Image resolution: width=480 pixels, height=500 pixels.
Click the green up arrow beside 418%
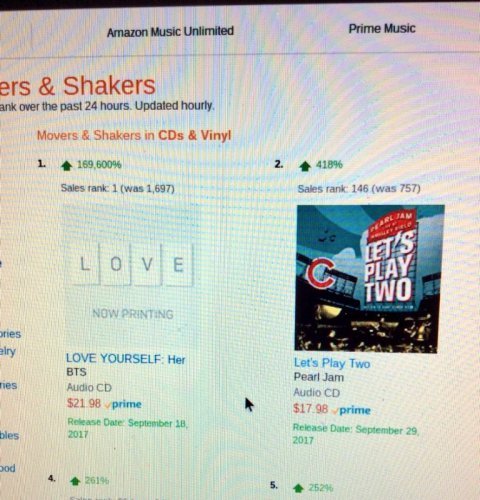point(305,166)
